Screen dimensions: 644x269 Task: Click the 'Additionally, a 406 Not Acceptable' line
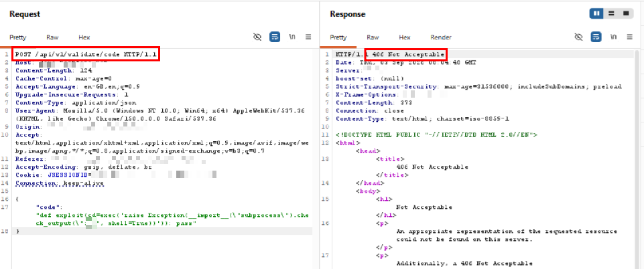pyautogui.click(x=464, y=263)
